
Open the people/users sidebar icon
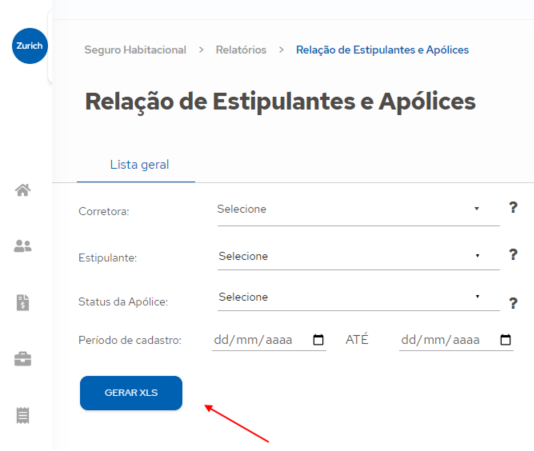23,246
